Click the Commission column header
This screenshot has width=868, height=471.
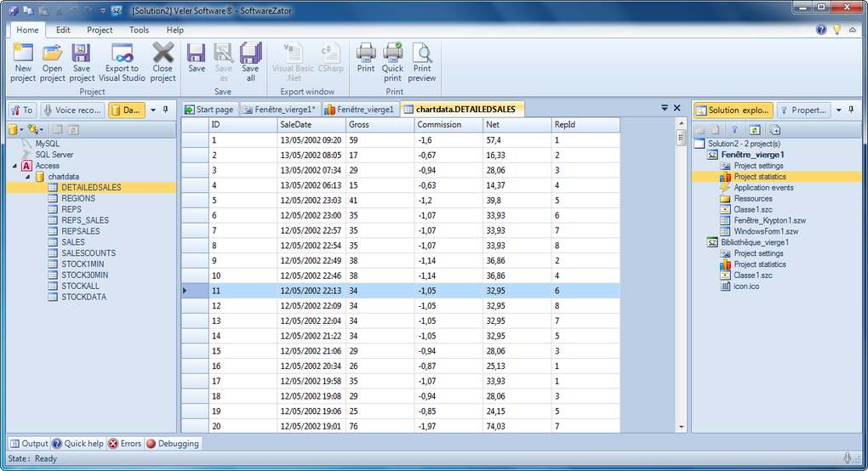point(448,125)
